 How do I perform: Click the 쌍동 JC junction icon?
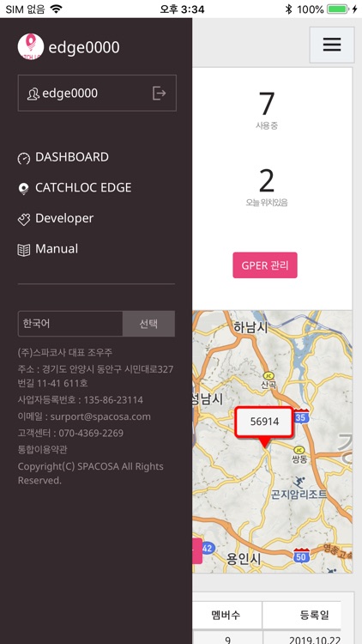[x=299, y=450]
